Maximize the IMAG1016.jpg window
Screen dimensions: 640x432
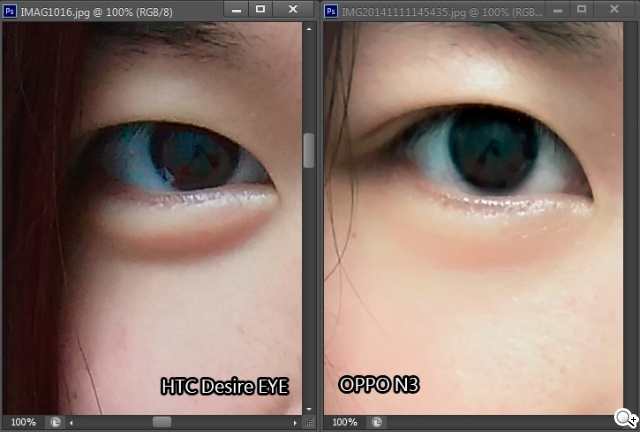point(260,9)
